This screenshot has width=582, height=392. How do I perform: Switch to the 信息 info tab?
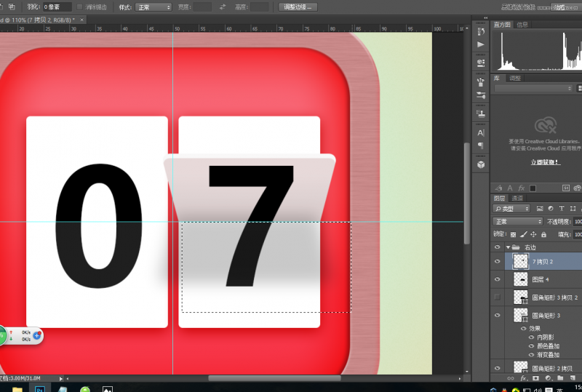522,24
